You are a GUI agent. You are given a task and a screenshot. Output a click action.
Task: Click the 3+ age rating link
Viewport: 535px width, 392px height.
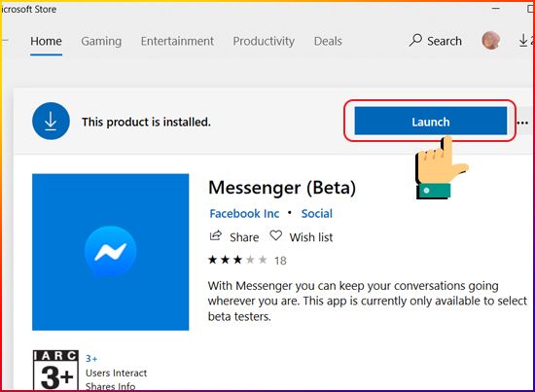point(91,359)
